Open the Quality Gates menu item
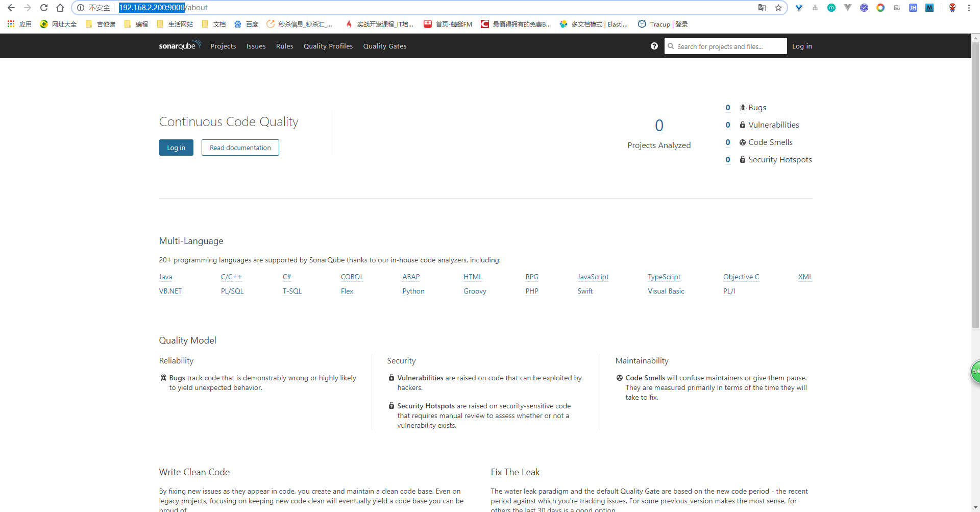Image resolution: width=980 pixels, height=512 pixels. 385,46
